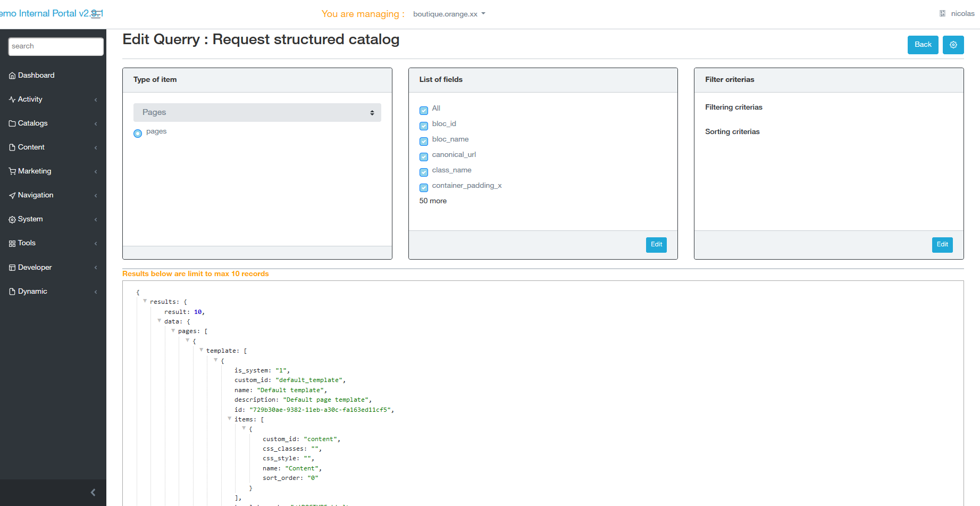Click the nicolas user name
The width and height of the screenshot is (980, 506).
[x=962, y=14]
